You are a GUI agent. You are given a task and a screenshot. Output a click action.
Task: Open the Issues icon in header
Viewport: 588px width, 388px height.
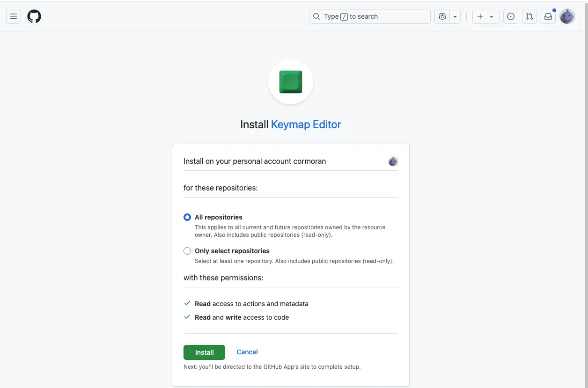pos(511,16)
